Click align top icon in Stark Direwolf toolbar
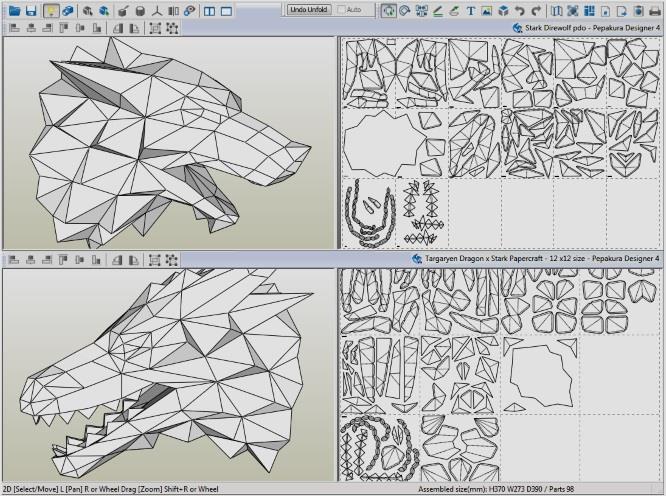This screenshot has width=666, height=496. click(64, 28)
